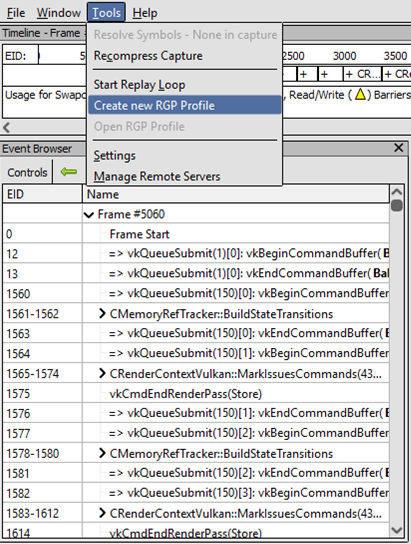
Task: Collapse the Frame #5060 node
Action: click(x=89, y=215)
